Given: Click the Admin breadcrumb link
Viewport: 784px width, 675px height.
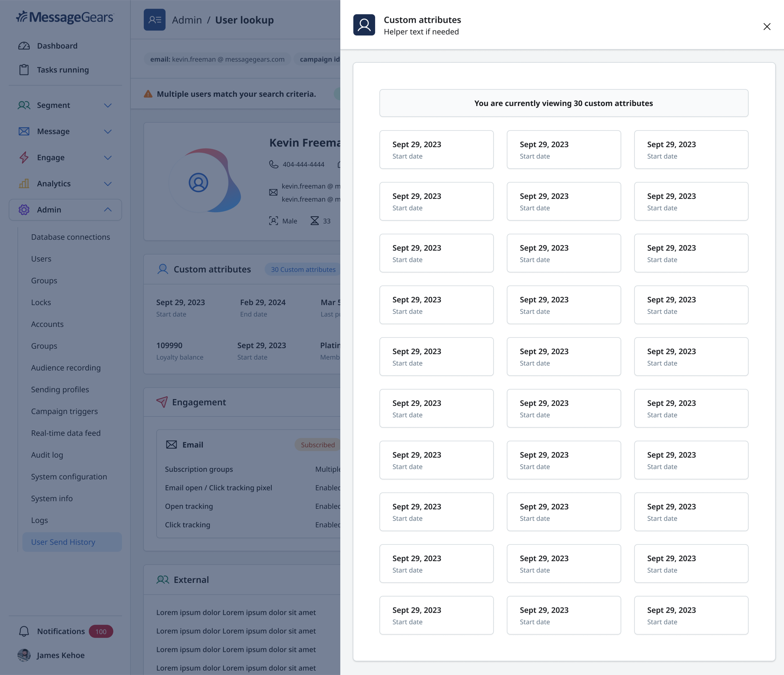Looking at the screenshot, I should coord(187,20).
